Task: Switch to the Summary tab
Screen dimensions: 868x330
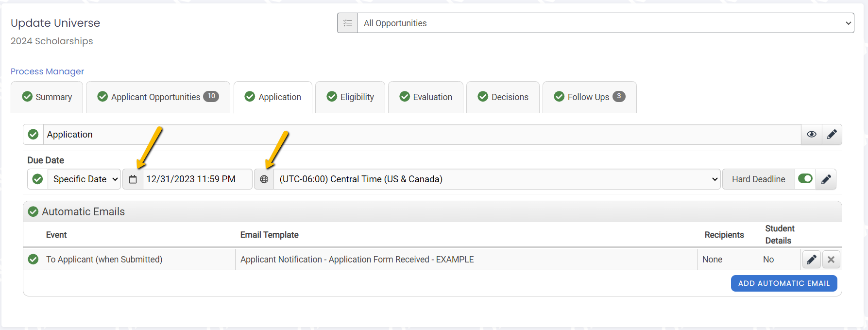Action: click(x=47, y=97)
